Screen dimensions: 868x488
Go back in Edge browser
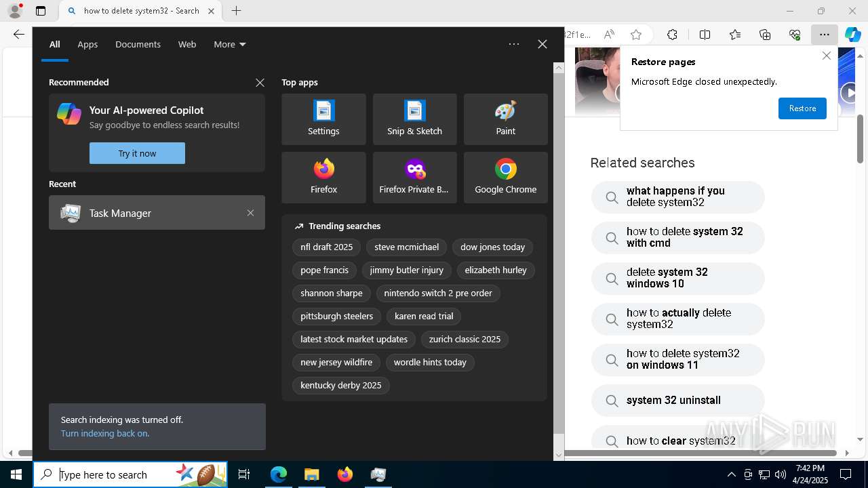tap(18, 35)
